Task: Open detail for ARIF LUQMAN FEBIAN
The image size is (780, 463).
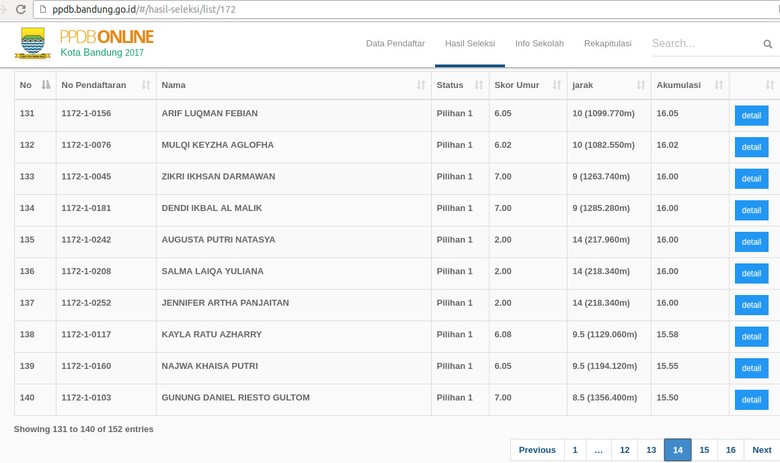Action: click(751, 115)
